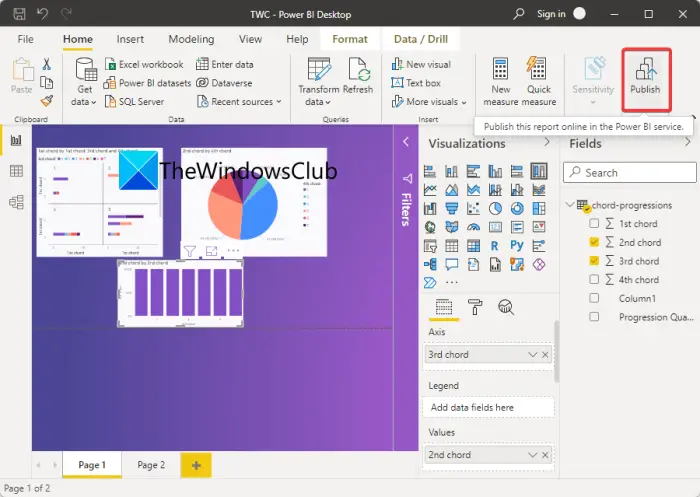Check the 4th chord field
The image size is (700, 497).
[x=594, y=280]
